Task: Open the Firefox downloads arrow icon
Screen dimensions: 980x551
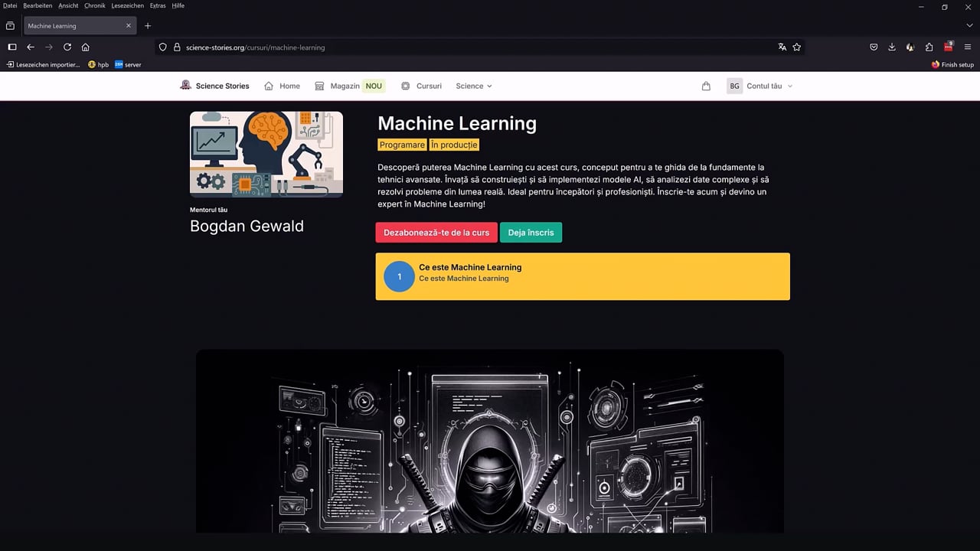Action: 892,47
